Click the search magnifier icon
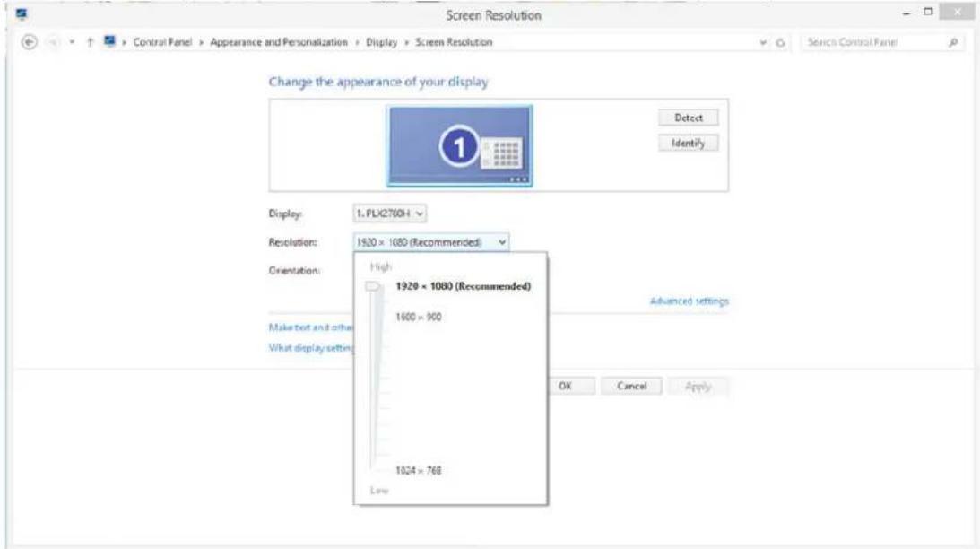This screenshot has width=980, height=549. pyautogui.click(x=953, y=42)
